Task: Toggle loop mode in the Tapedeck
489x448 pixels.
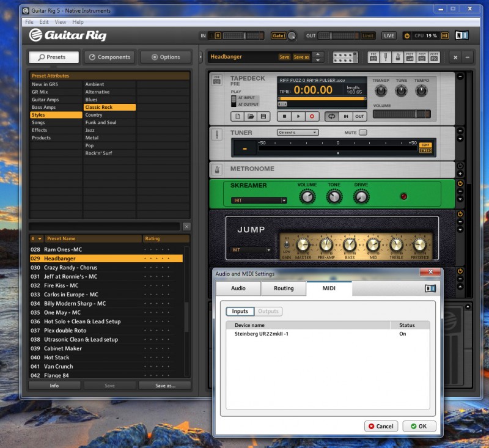Action: 331,116
